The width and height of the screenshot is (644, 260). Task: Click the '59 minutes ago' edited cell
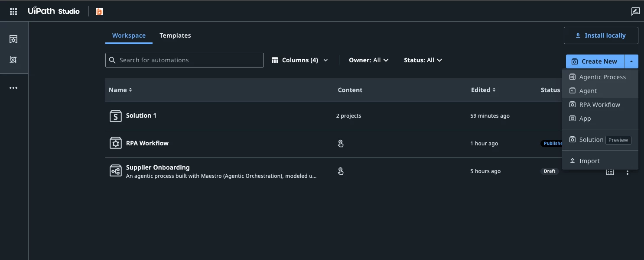(x=490, y=116)
